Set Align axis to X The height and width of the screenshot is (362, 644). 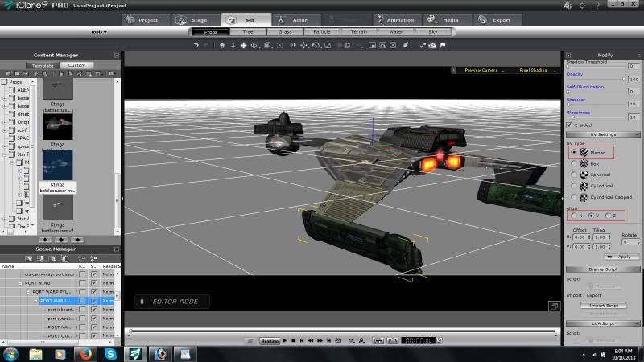(574, 216)
